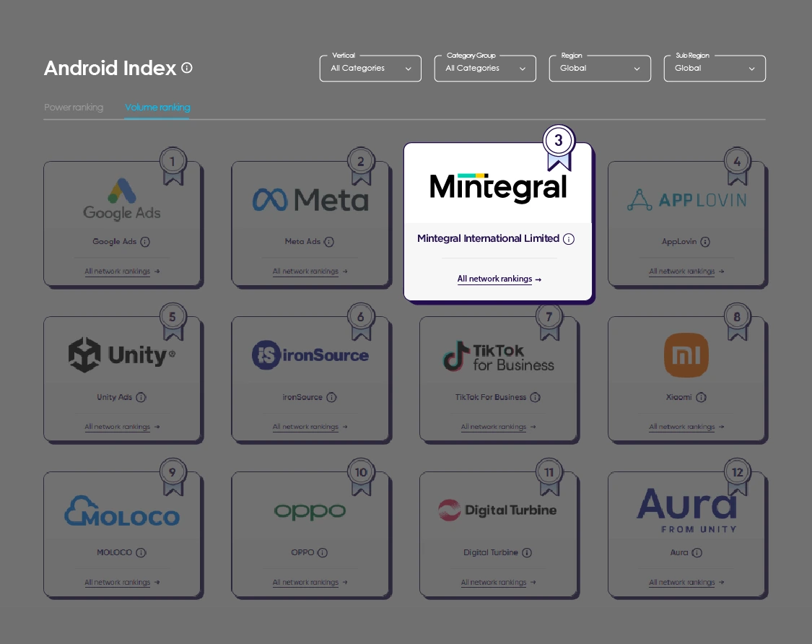The height and width of the screenshot is (644, 812).
Task: Click info icon beside AppLovin
Action: tap(705, 242)
